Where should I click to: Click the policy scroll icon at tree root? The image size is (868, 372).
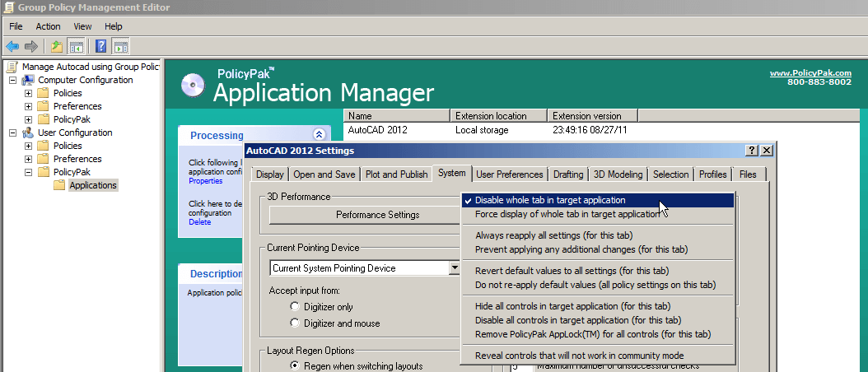click(12, 67)
